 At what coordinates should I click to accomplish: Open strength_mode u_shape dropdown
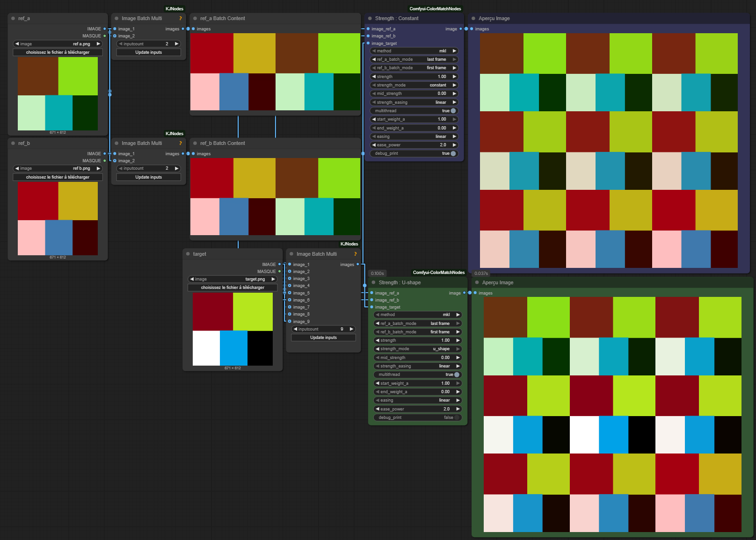[x=417, y=349]
